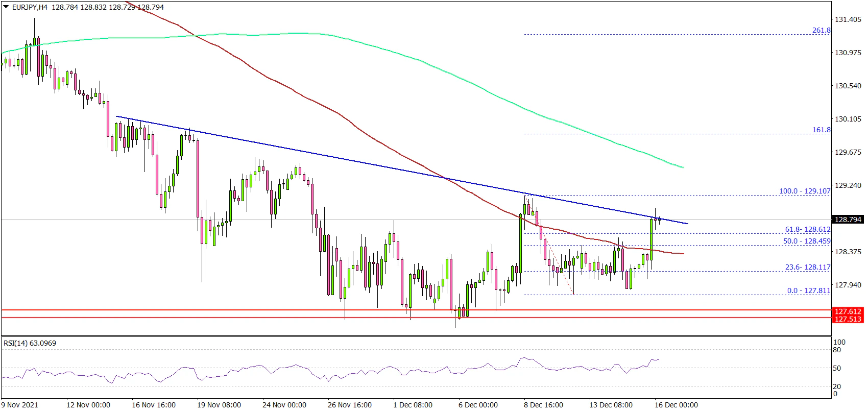868x412 pixels.
Task: Click the 129.675 price axis label
Action: coord(848,152)
